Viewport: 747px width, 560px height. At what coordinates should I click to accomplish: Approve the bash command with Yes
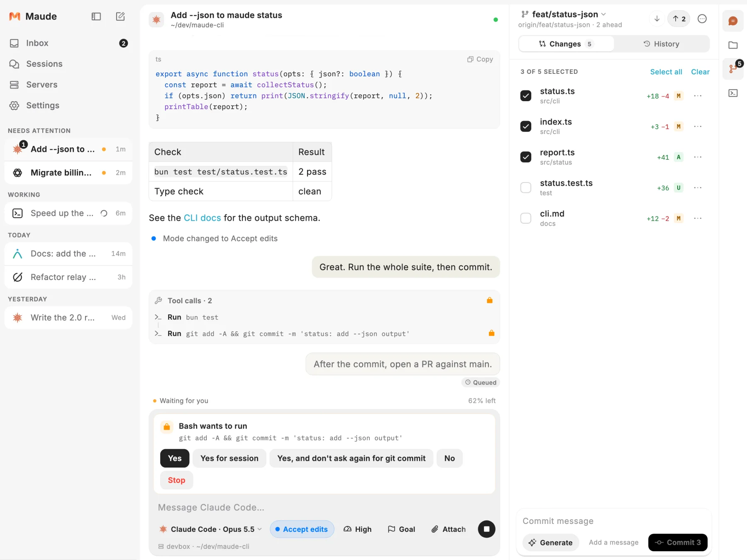point(175,458)
